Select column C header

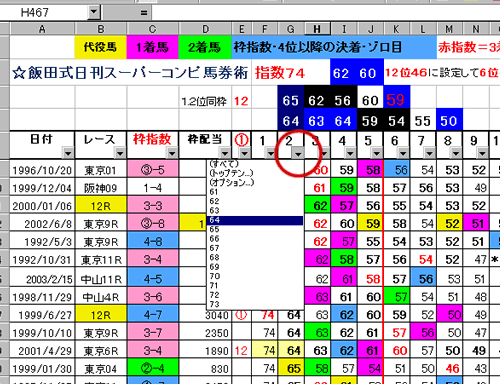pos(153,29)
